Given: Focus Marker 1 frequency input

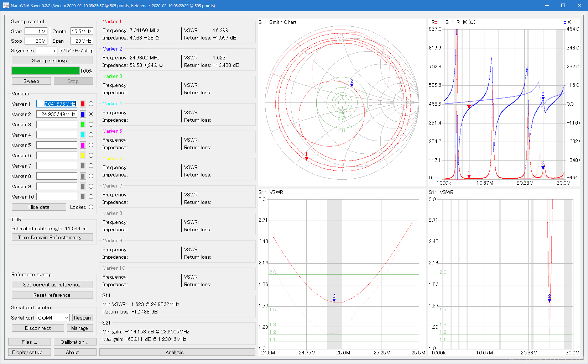Looking at the screenshot, I should click(x=57, y=104).
